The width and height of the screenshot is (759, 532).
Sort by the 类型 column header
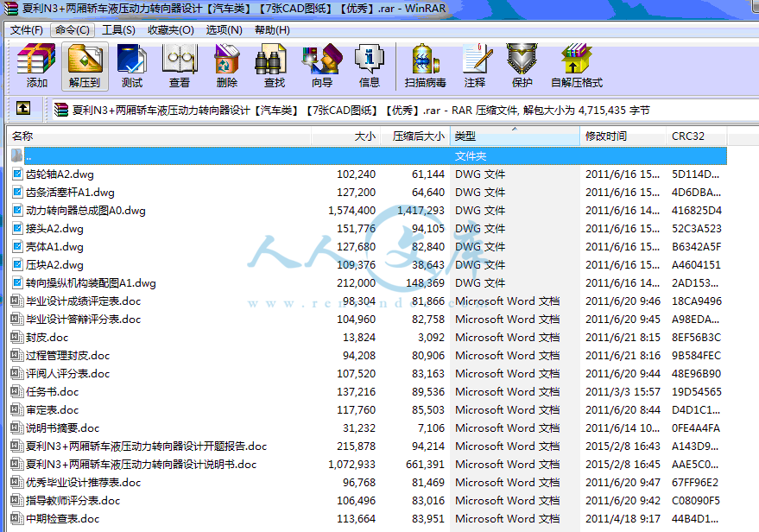tap(515, 136)
